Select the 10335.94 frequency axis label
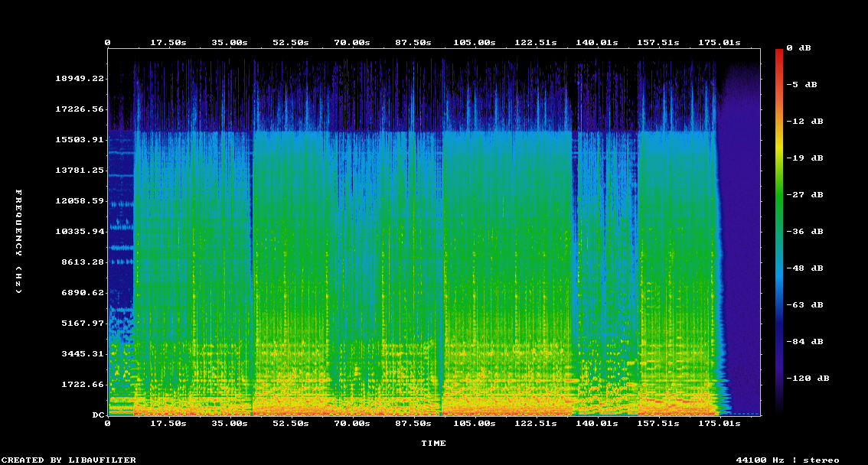This screenshot has width=868, height=465. pos(80,232)
